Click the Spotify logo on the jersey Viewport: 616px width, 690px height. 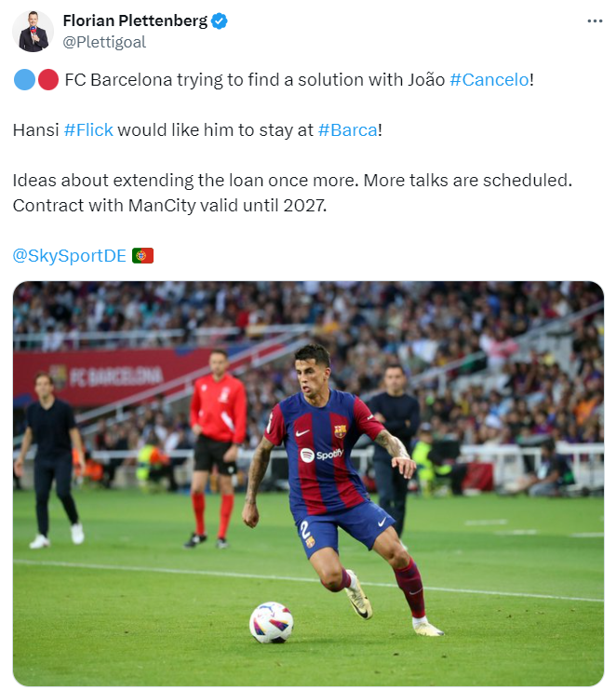click(x=321, y=453)
